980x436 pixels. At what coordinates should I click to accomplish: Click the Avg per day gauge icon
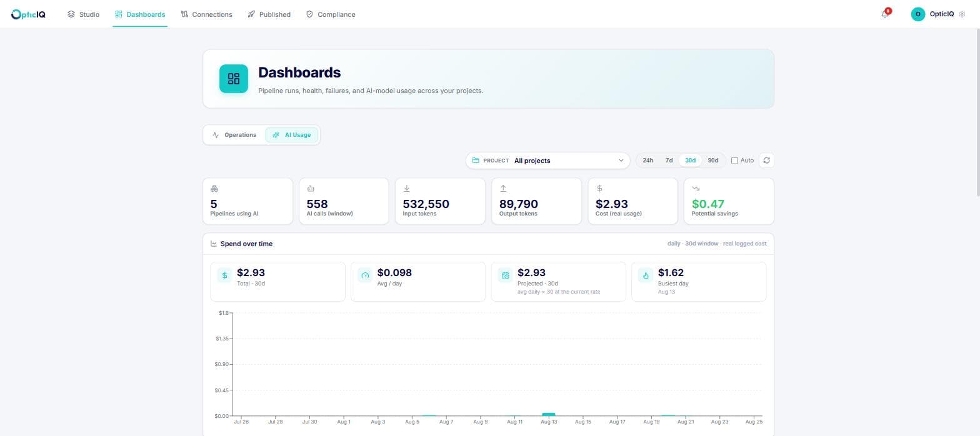click(365, 275)
